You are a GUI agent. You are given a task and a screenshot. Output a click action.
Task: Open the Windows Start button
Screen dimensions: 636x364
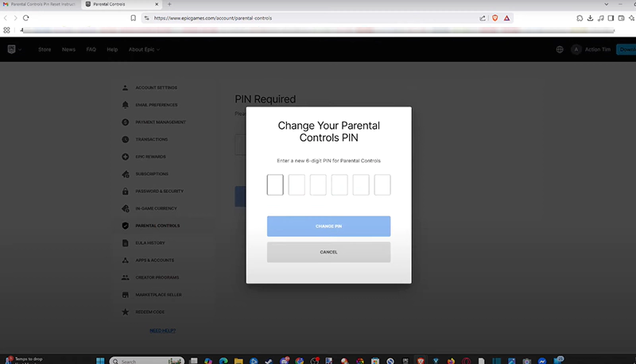click(100, 361)
